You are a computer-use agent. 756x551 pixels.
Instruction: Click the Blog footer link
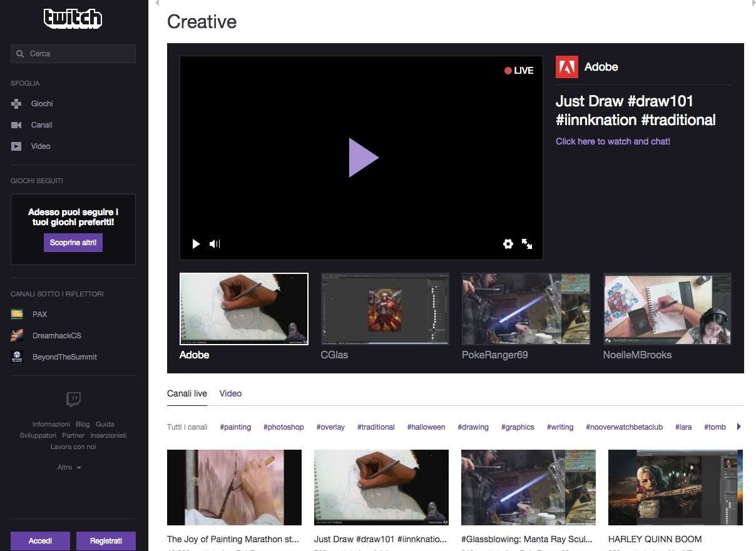pyautogui.click(x=83, y=424)
